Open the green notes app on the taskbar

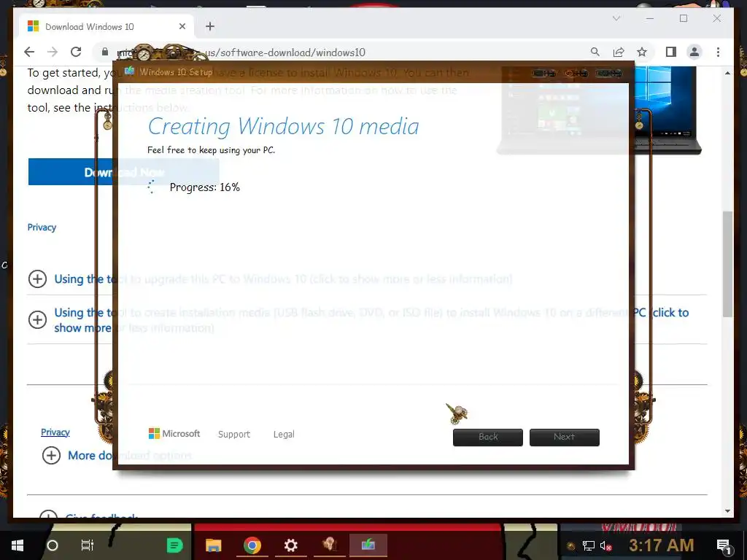(175, 545)
